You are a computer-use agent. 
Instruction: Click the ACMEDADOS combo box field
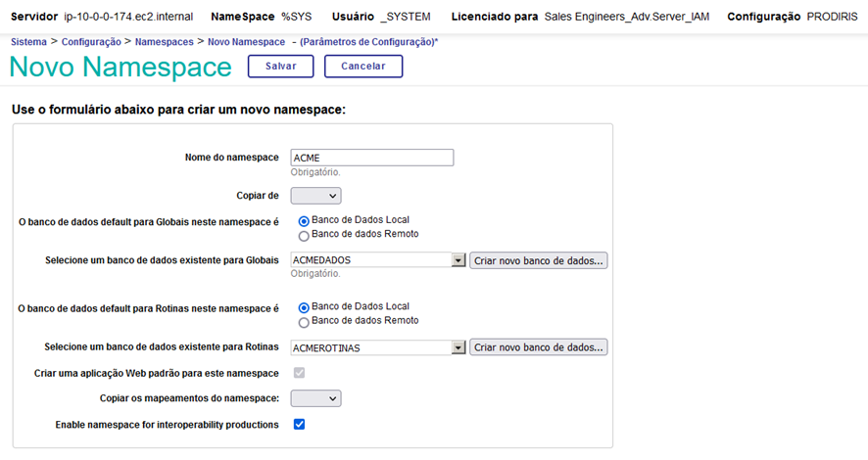coord(370,261)
